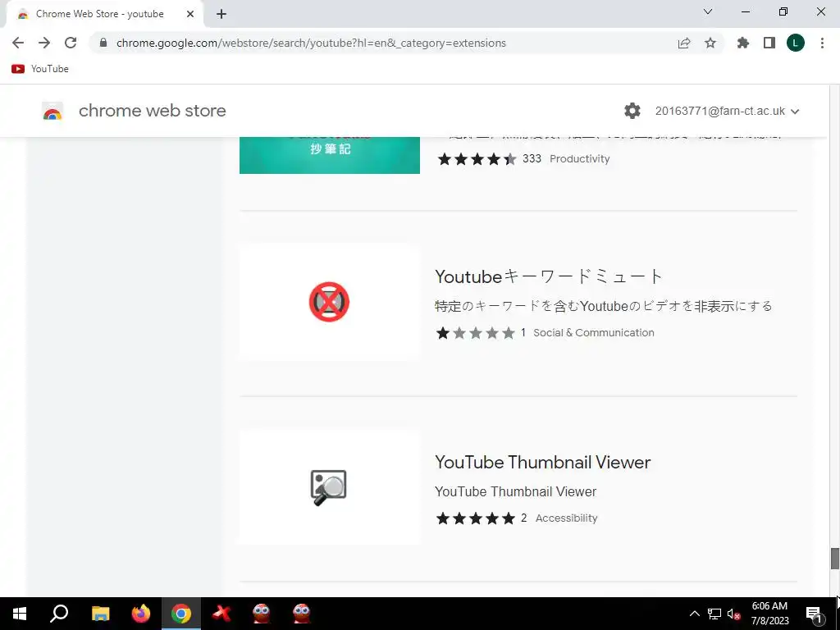Go back to the previous page
The image size is (840, 630).
click(x=18, y=43)
